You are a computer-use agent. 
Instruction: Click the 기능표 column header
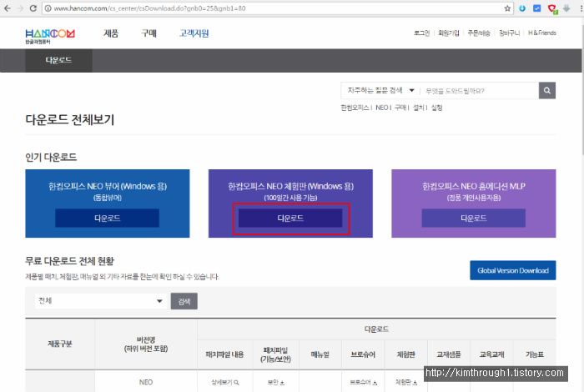tap(535, 354)
